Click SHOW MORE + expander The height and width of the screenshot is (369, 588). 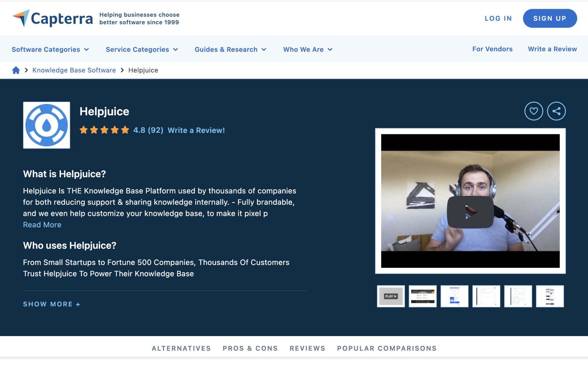pyautogui.click(x=52, y=304)
